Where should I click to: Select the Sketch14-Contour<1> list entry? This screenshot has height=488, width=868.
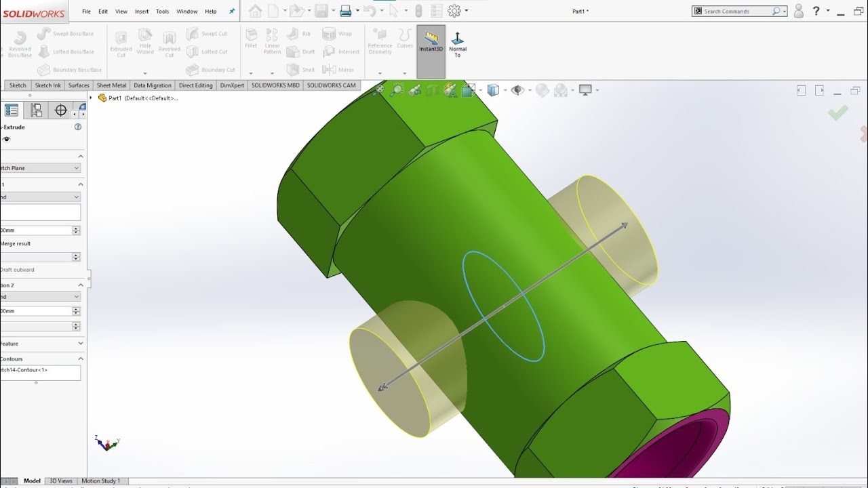24,370
